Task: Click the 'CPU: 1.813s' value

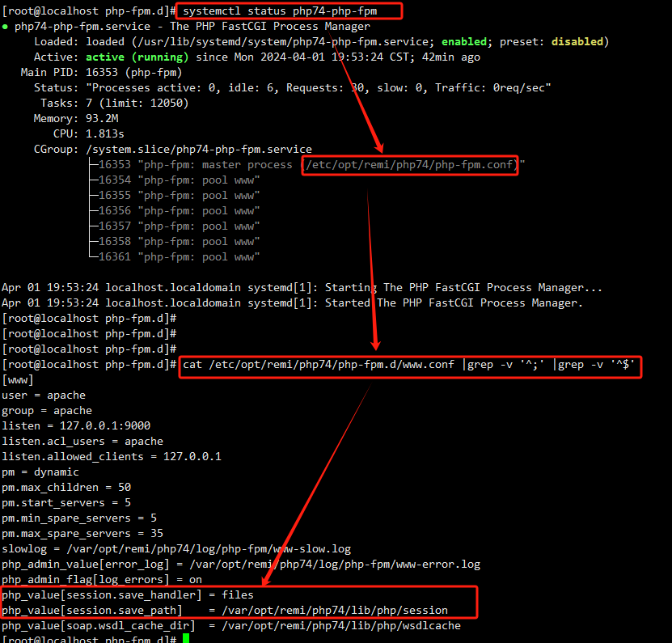Action: click(x=89, y=133)
